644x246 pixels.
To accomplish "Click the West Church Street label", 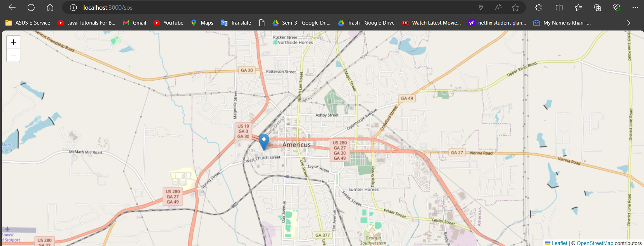I will pos(263,158).
